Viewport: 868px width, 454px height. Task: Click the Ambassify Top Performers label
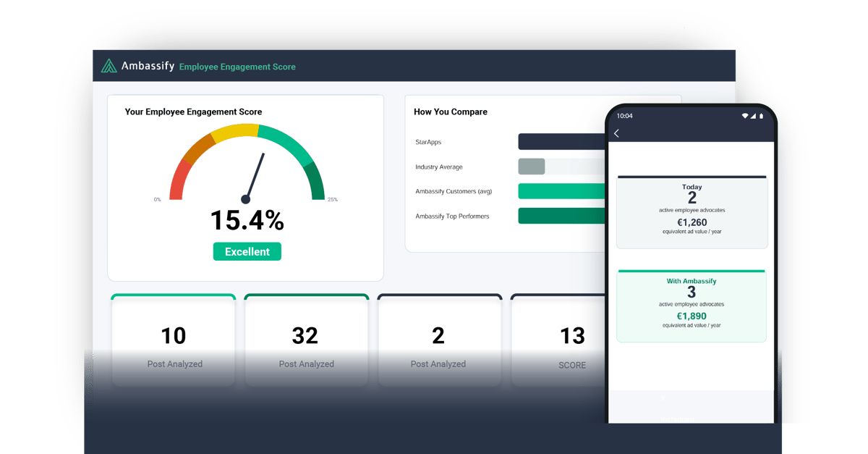pos(452,217)
